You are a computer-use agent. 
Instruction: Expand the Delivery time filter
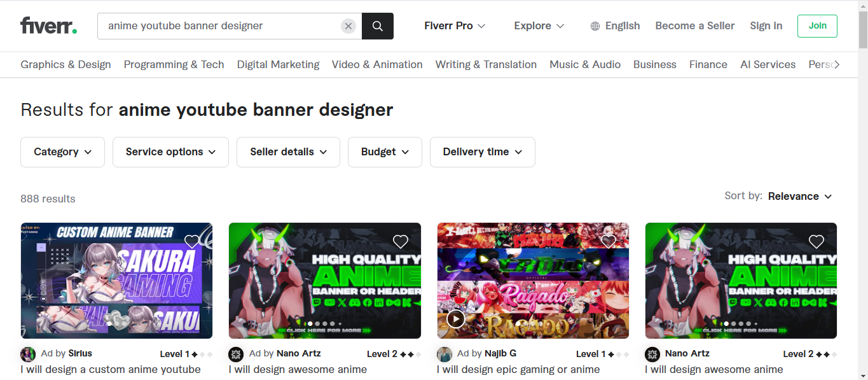pyautogui.click(x=482, y=152)
